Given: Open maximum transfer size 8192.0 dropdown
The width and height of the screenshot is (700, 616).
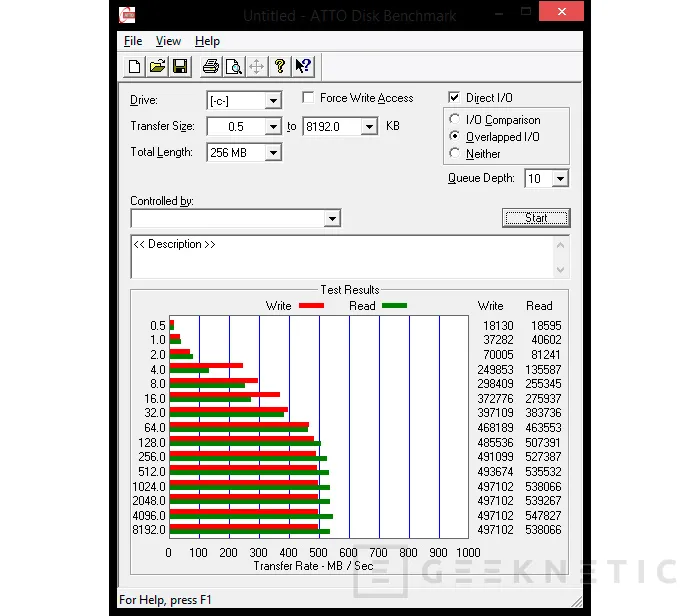Looking at the screenshot, I should [369, 127].
